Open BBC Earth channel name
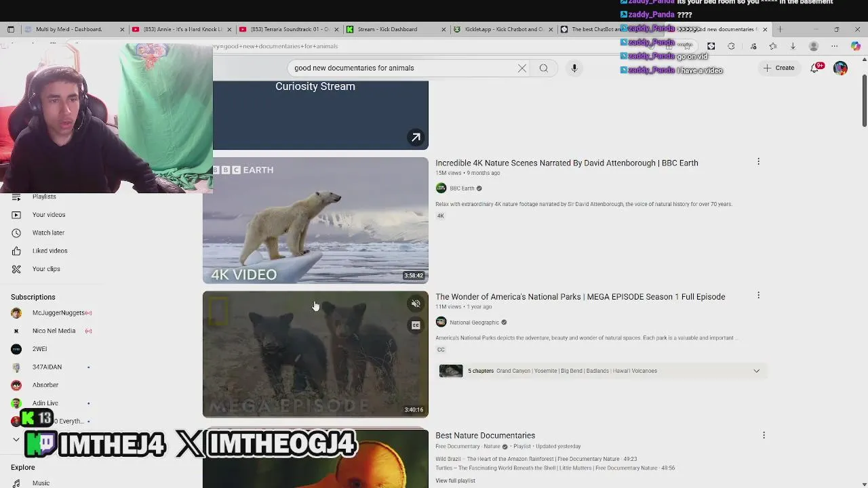Image resolution: width=868 pixels, height=488 pixels. click(462, 188)
